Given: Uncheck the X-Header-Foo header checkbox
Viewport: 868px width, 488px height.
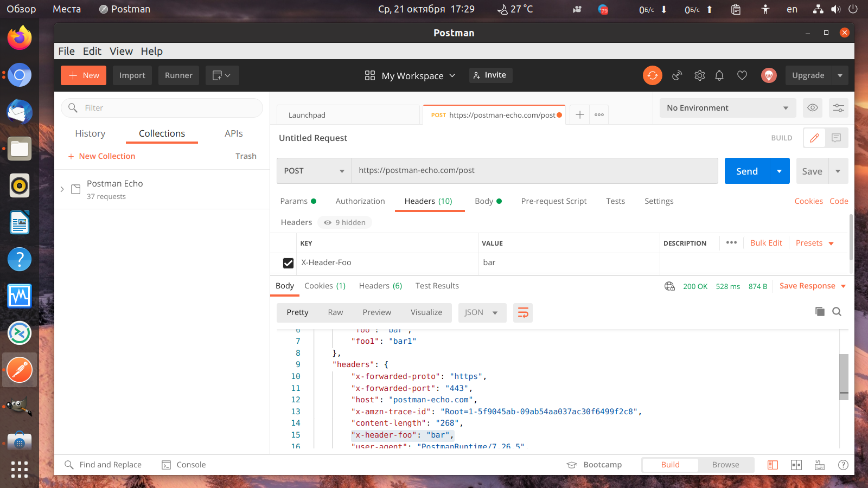Looking at the screenshot, I should tap(288, 263).
